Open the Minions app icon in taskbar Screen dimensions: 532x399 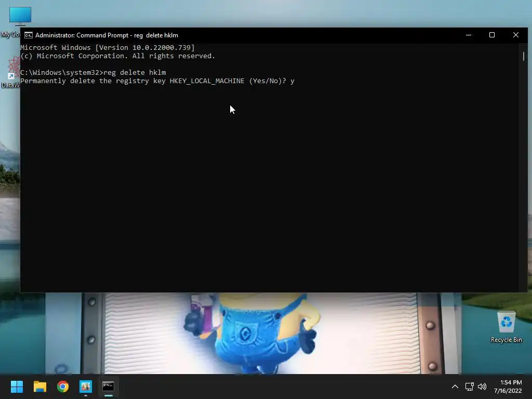[86, 387]
